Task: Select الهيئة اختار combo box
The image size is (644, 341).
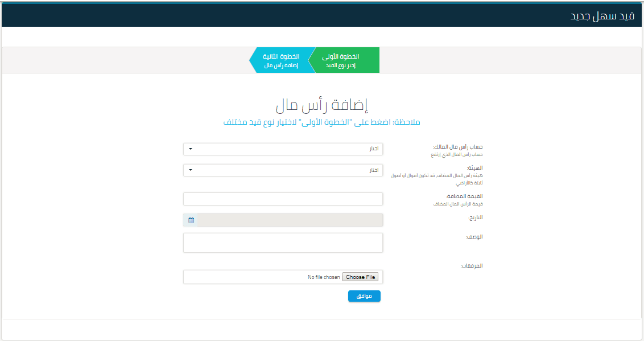Action: coord(283,170)
